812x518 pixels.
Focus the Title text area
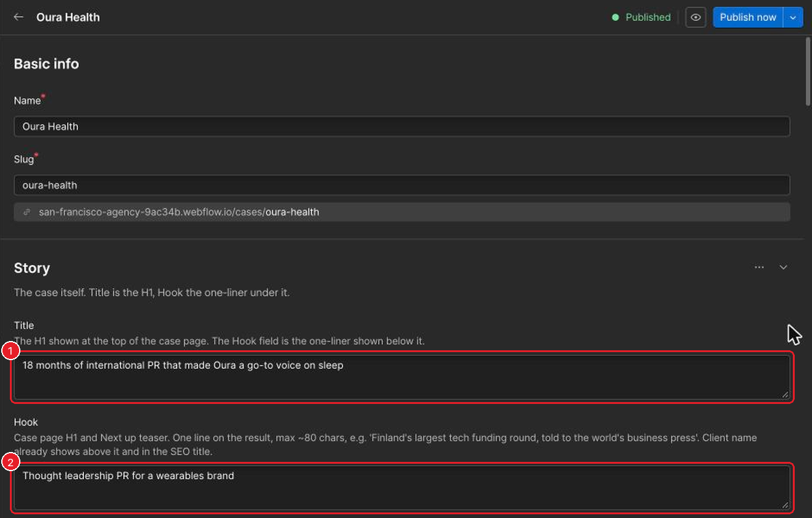(402, 376)
